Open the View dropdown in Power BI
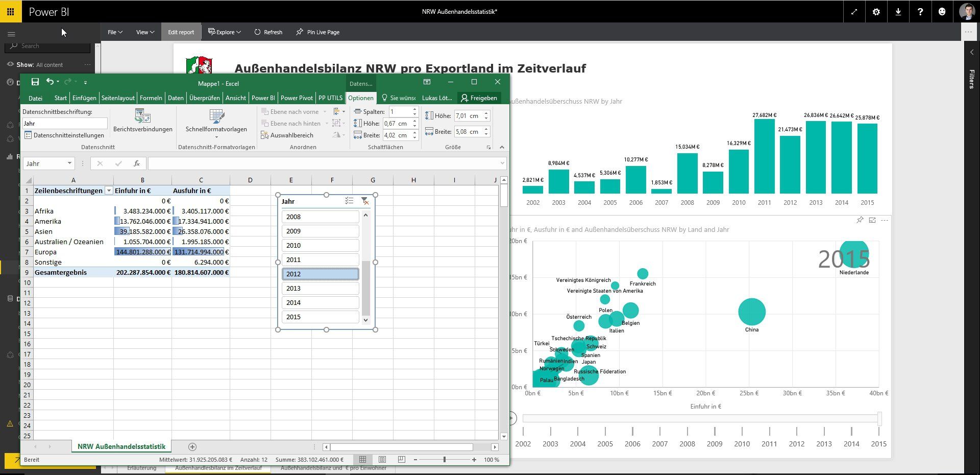980x475 pixels. click(145, 32)
